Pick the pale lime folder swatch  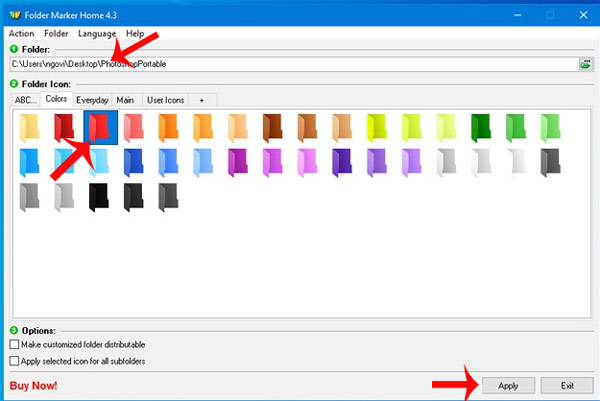(x=446, y=127)
